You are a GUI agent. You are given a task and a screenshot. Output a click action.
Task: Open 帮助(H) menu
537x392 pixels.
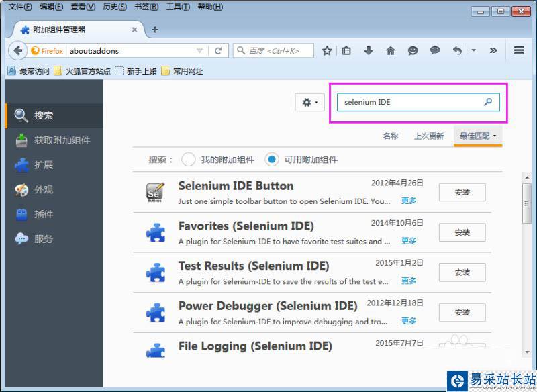[210, 7]
